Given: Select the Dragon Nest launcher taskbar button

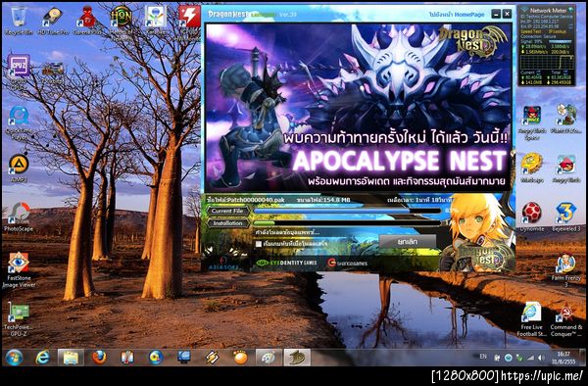Looking at the screenshot, I should click(297, 358).
